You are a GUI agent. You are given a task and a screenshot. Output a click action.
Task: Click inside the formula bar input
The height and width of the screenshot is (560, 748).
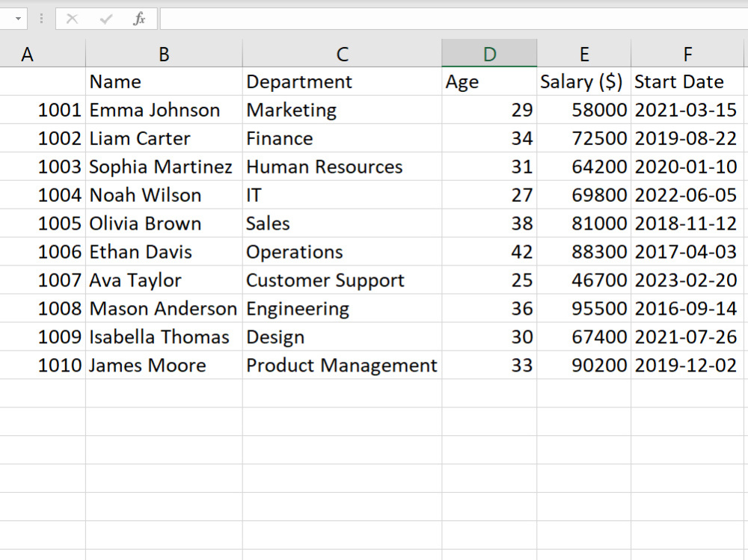click(x=454, y=19)
